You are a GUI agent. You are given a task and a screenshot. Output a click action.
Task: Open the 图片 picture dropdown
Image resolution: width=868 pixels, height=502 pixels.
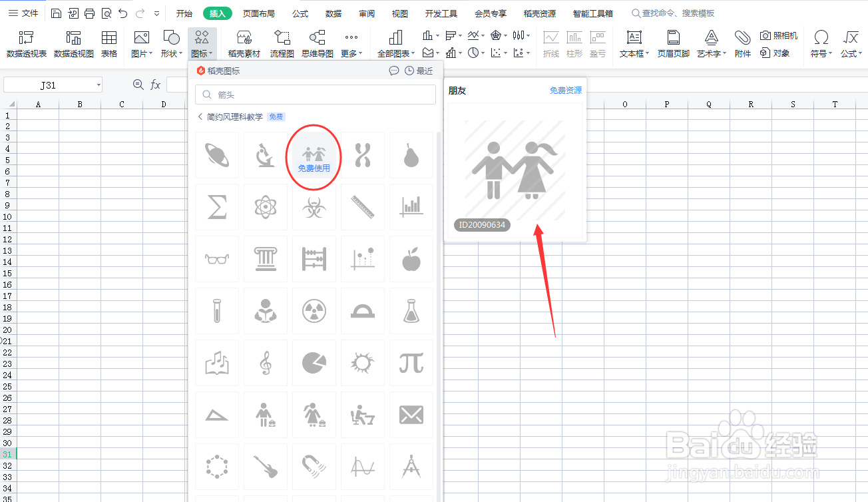pyautogui.click(x=142, y=44)
